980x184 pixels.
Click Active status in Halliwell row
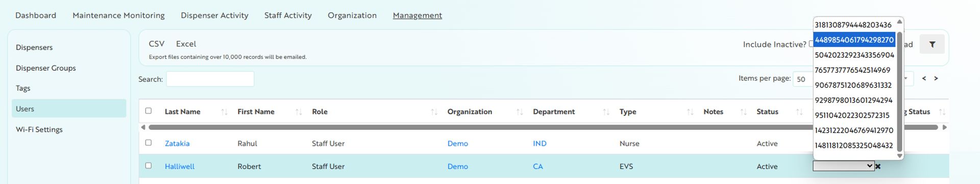(767, 167)
